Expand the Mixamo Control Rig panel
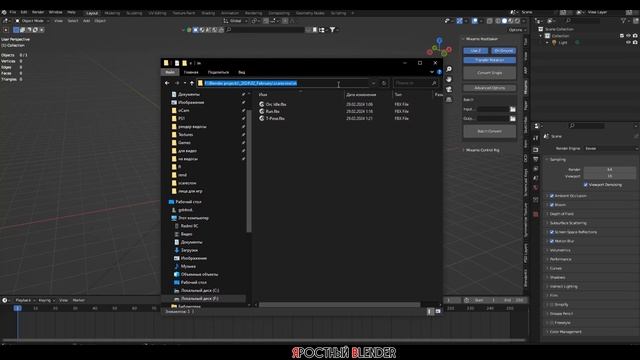640x360 pixels. click(x=482, y=150)
